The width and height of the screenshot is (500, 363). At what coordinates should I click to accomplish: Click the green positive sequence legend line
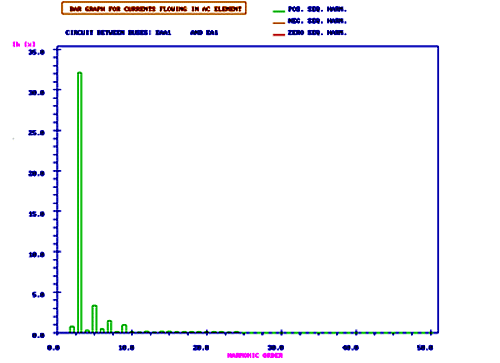279,11
